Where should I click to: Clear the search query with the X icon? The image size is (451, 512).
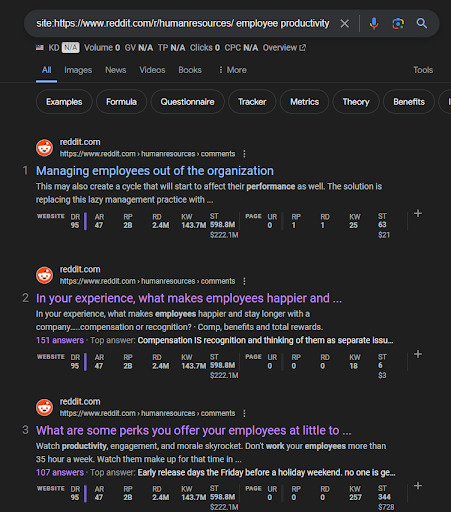345,24
